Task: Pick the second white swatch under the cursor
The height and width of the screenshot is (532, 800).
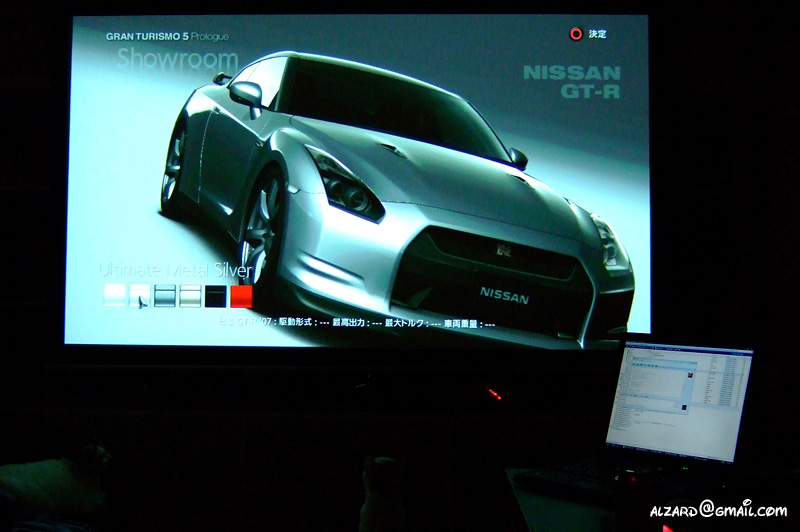Action: pos(140,296)
